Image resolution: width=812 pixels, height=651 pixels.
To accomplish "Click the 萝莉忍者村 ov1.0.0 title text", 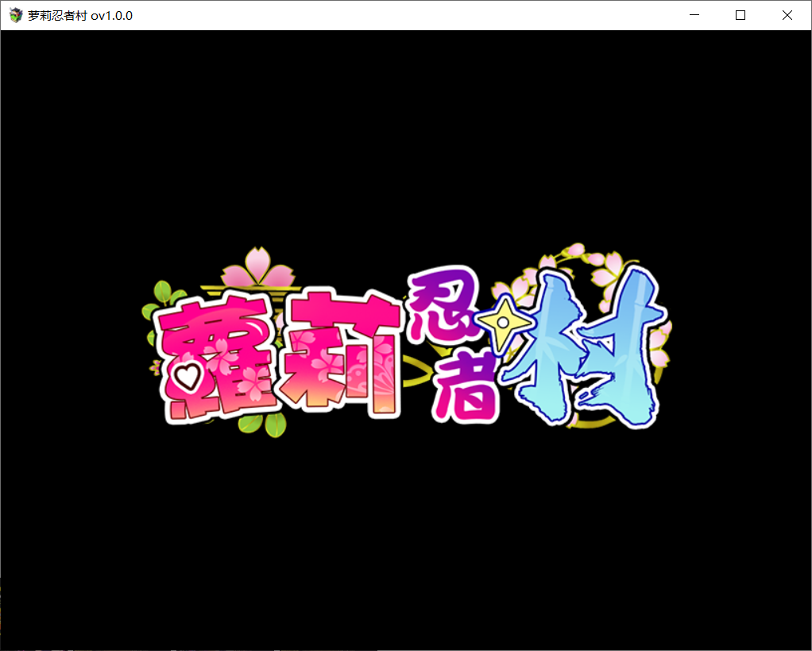I will [x=80, y=16].
